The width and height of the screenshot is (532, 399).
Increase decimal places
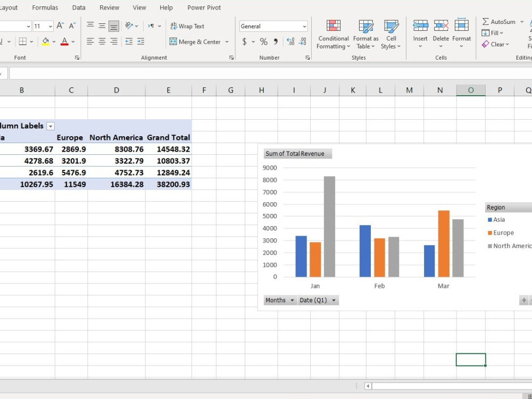290,41
